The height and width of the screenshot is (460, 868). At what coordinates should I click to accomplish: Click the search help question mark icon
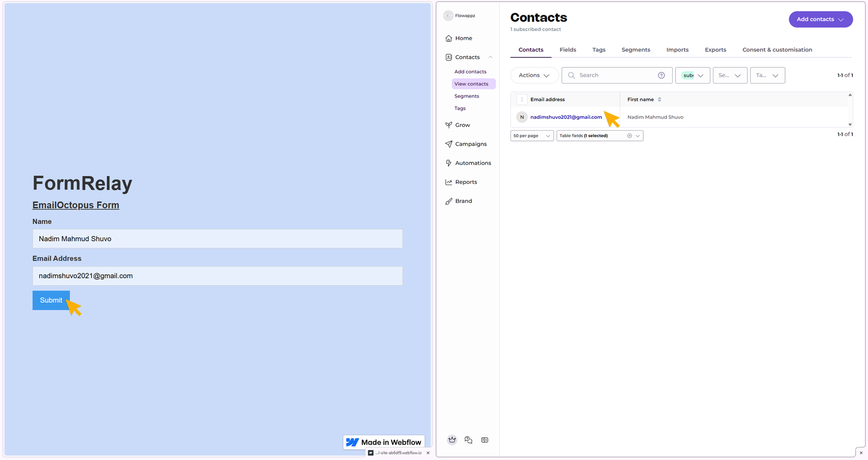tap(661, 75)
